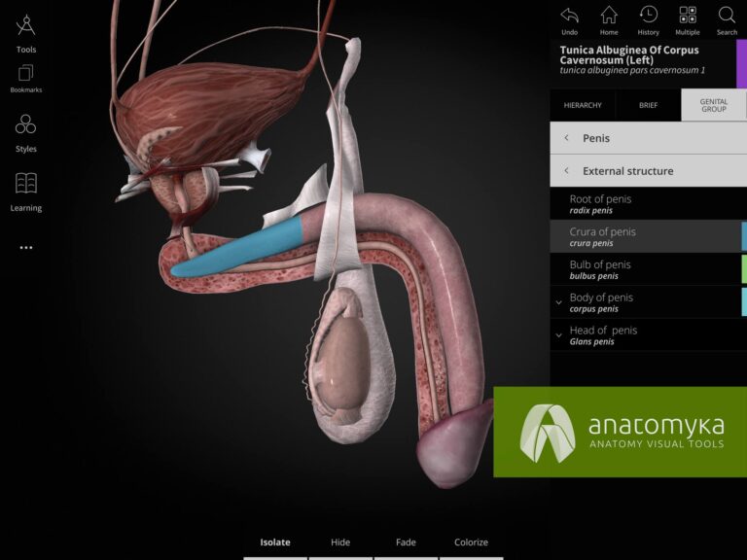Open the Styles circles icon

(x=26, y=124)
